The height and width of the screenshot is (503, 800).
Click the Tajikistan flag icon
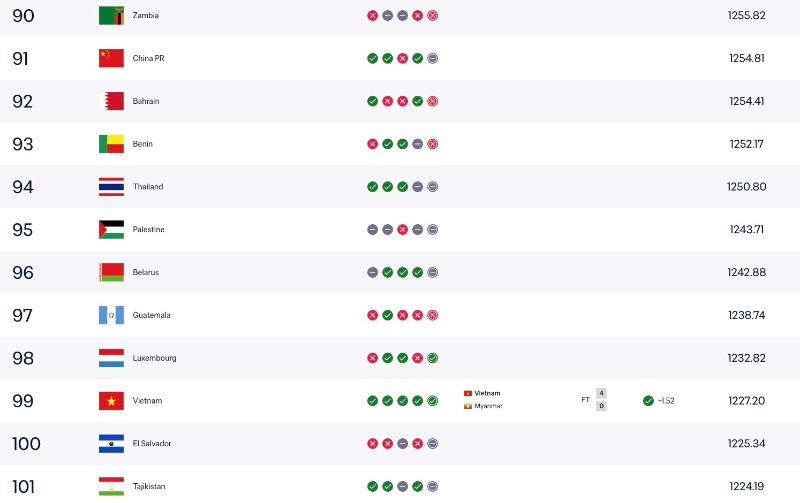[x=111, y=487]
